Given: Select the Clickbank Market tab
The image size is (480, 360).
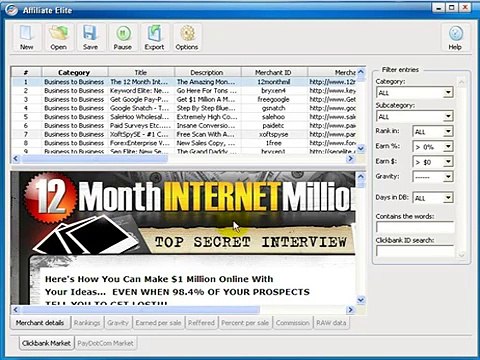Looking at the screenshot, I should (46, 343).
